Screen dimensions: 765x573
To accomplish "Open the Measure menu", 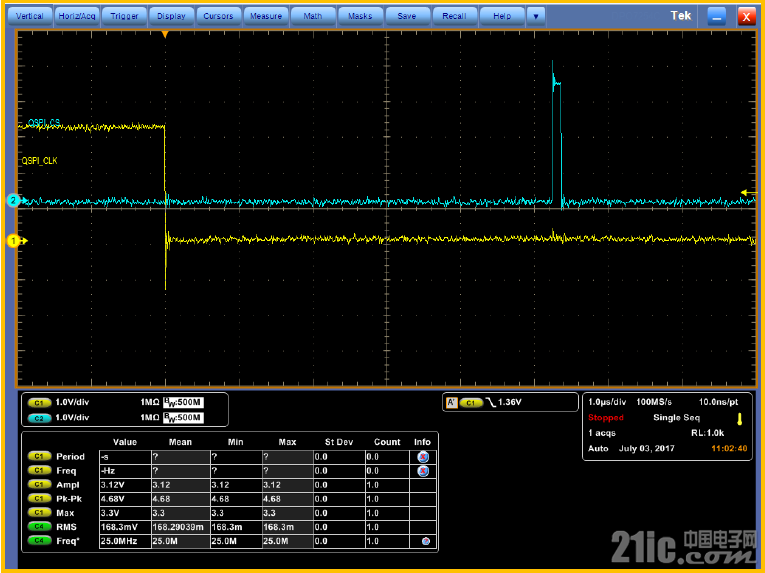I will [x=266, y=16].
